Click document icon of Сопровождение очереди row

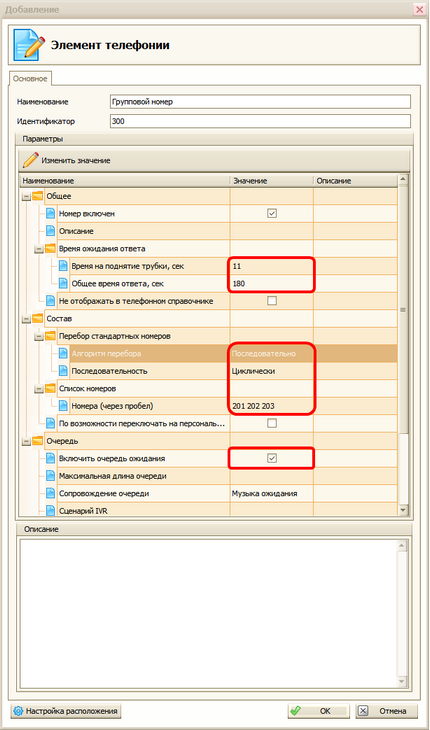pos(50,493)
